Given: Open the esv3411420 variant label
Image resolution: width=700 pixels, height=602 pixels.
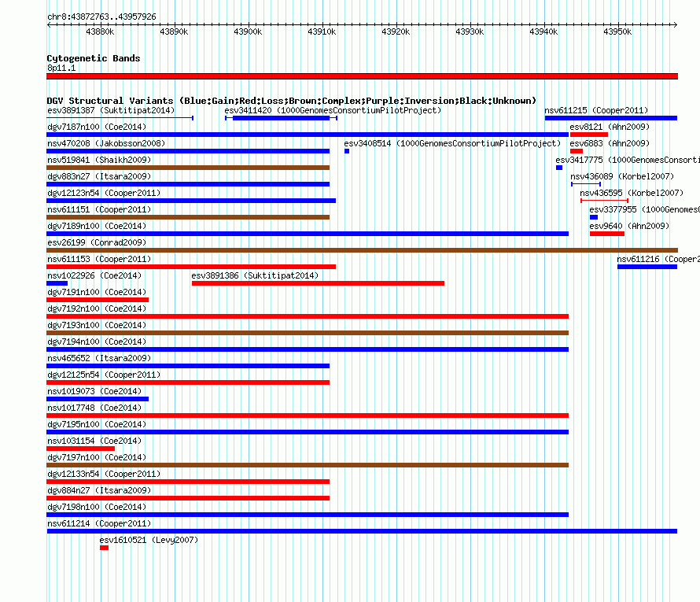Looking at the screenshot, I should 333,110.
